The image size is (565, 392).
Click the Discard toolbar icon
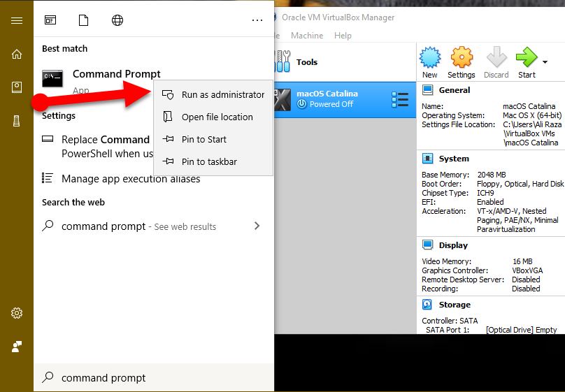pos(496,61)
